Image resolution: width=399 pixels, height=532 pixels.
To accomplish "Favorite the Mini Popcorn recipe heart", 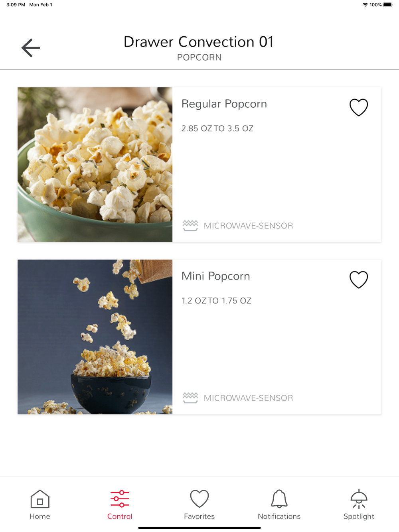I will coord(359,280).
